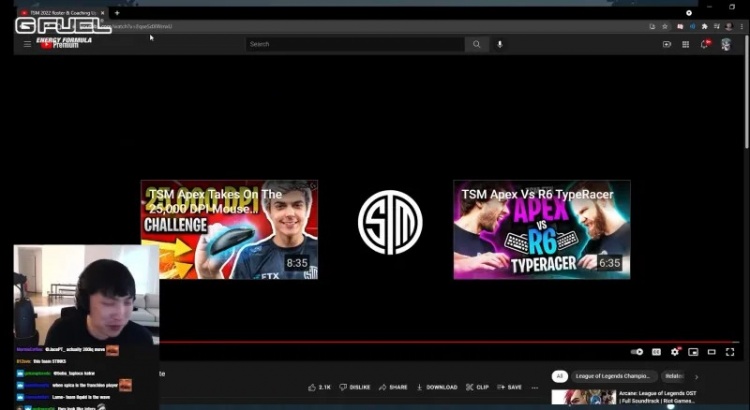Open the more actions ellipsis under the video
The height and width of the screenshot is (410, 750).
pos(535,388)
